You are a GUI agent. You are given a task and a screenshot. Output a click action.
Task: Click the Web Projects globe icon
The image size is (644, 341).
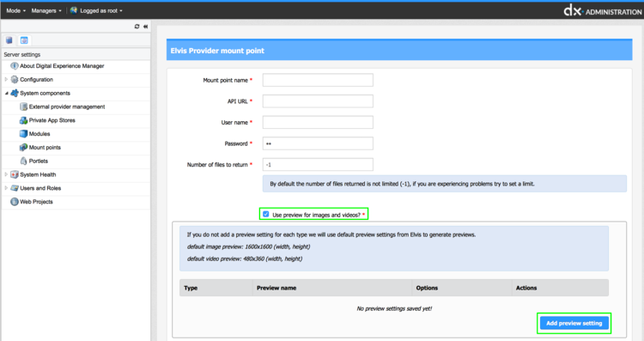pos(15,201)
